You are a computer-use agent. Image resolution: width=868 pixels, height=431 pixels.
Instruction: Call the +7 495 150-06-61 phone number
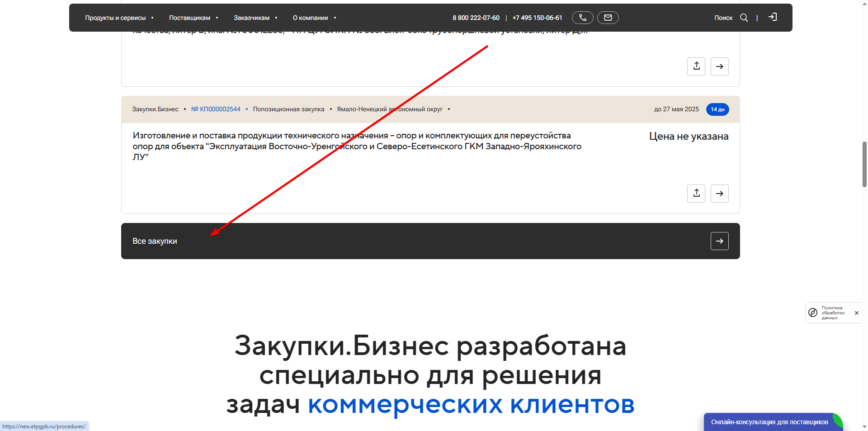coord(537,18)
